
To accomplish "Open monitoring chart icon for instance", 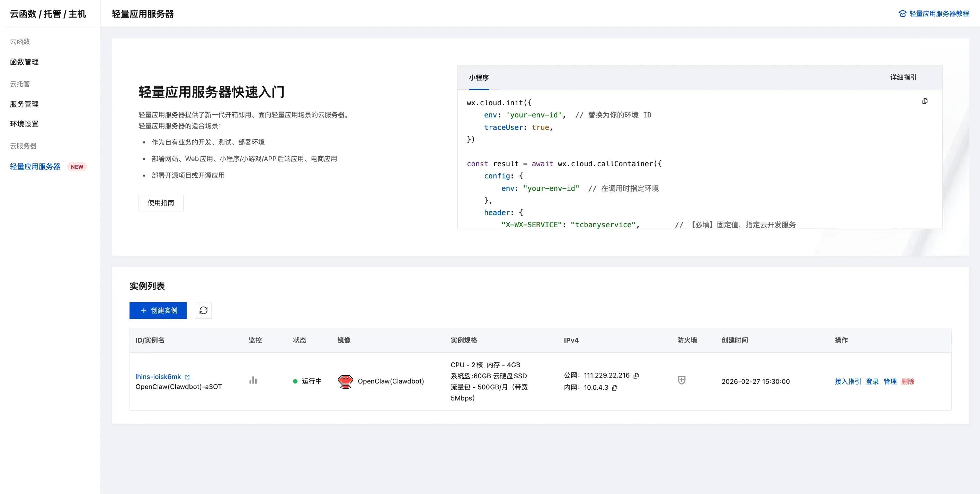I will click(x=253, y=380).
